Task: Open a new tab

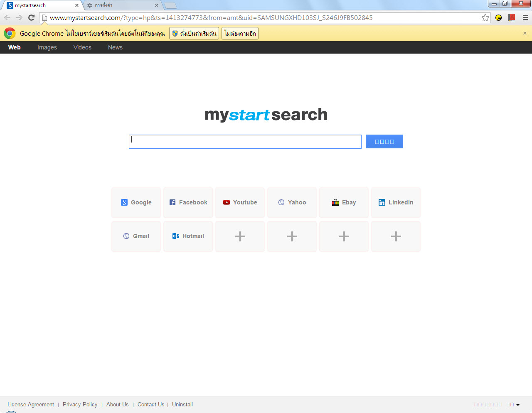Action: (170, 5)
